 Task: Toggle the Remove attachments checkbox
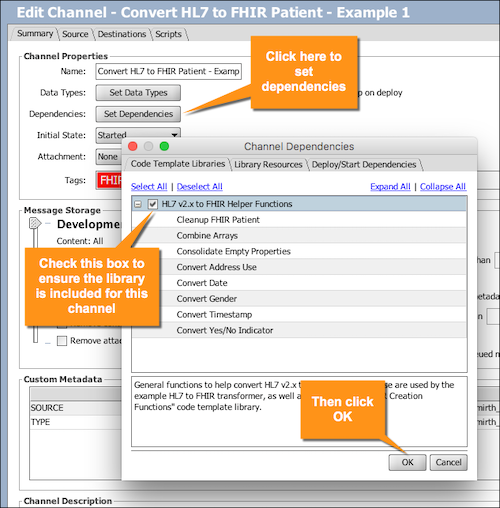62,341
